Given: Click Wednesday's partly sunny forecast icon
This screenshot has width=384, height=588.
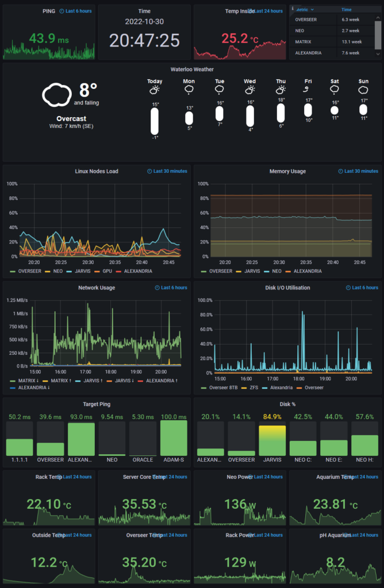Looking at the screenshot, I should (x=250, y=91).
